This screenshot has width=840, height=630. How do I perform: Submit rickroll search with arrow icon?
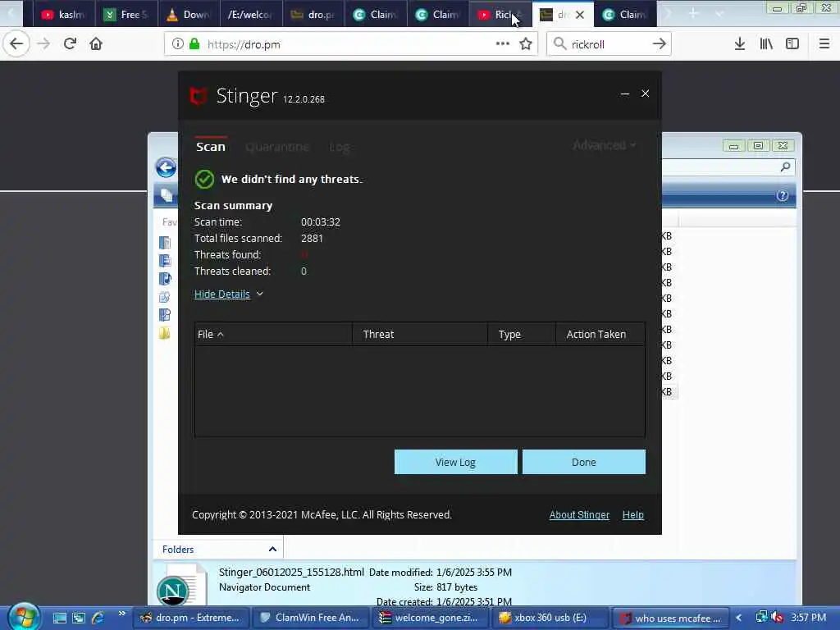pyautogui.click(x=660, y=44)
